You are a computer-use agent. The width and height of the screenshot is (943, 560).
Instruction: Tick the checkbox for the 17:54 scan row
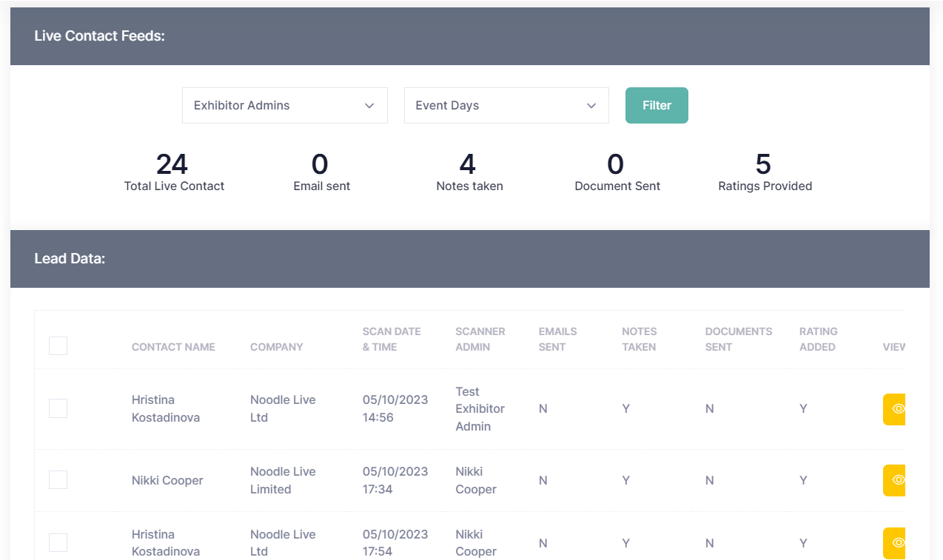58,543
